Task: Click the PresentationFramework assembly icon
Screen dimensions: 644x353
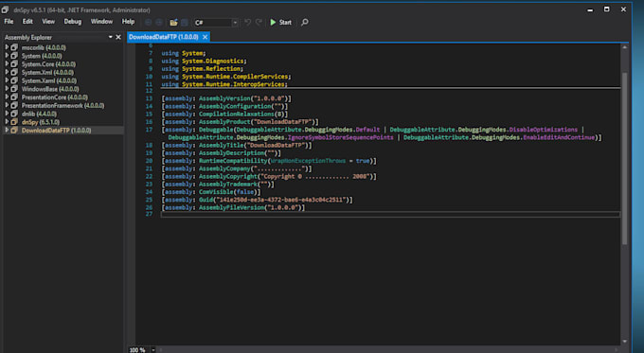Action: (x=14, y=105)
